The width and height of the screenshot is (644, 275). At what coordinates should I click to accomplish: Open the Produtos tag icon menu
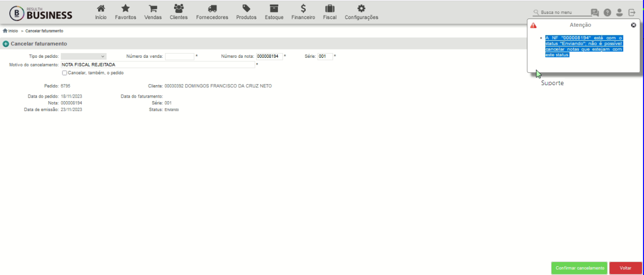click(x=246, y=8)
